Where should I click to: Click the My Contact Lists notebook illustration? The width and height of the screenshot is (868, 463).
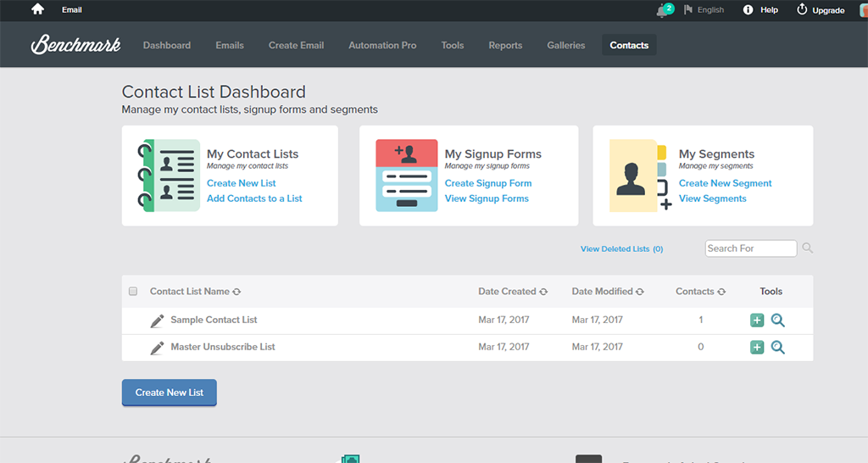(x=169, y=176)
